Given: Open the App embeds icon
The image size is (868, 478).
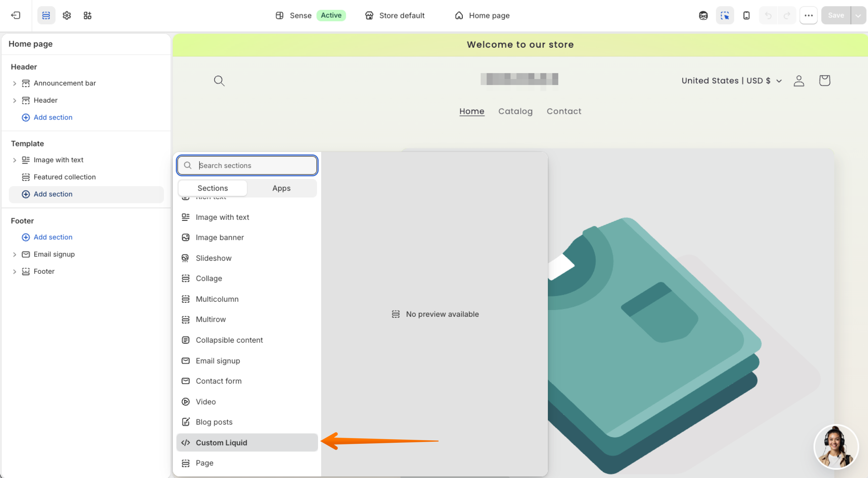Looking at the screenshot, I should point(87,15).
